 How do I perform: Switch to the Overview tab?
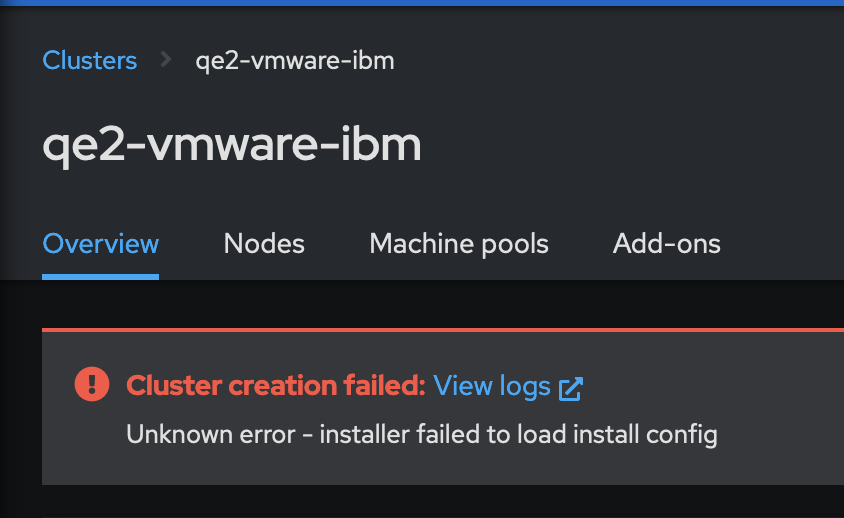100,243
